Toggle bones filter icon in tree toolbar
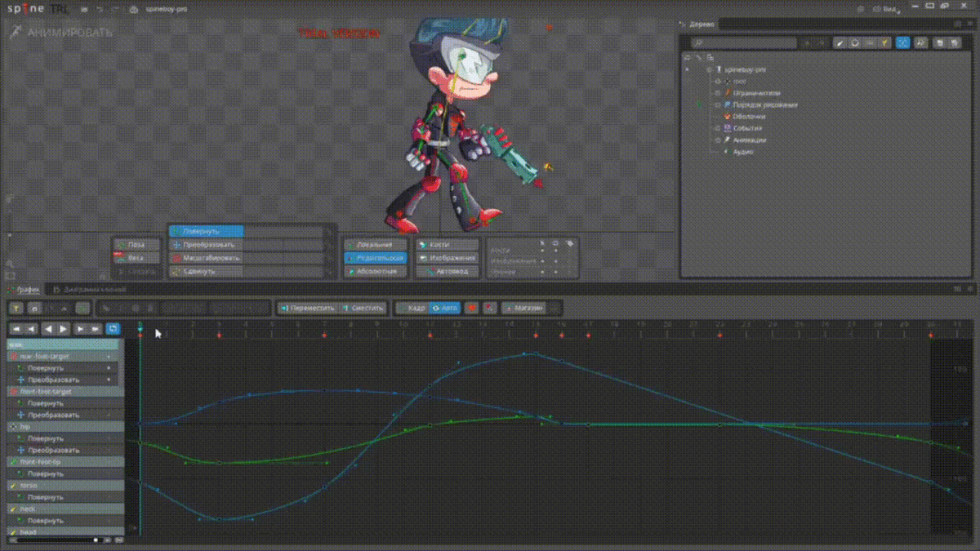This screenshot has height=551, width=980. [840, 43]
